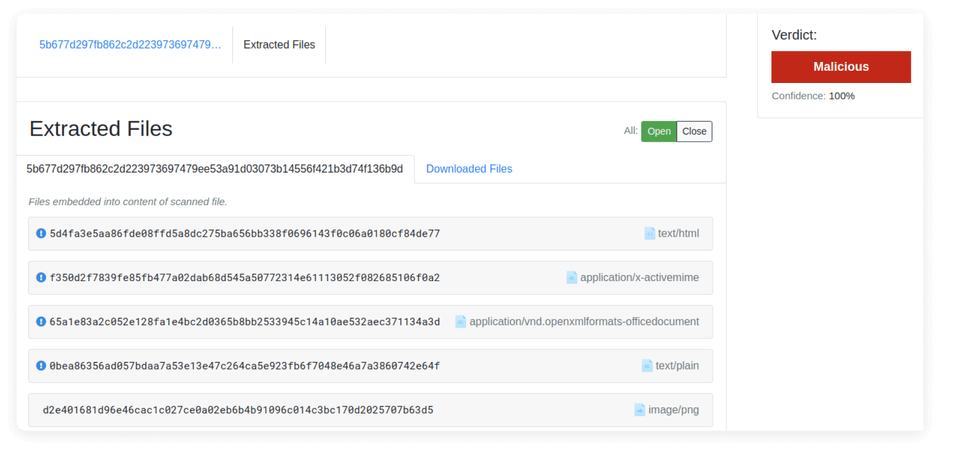
Task: Click the image/png file type icon
Action: 640,410
